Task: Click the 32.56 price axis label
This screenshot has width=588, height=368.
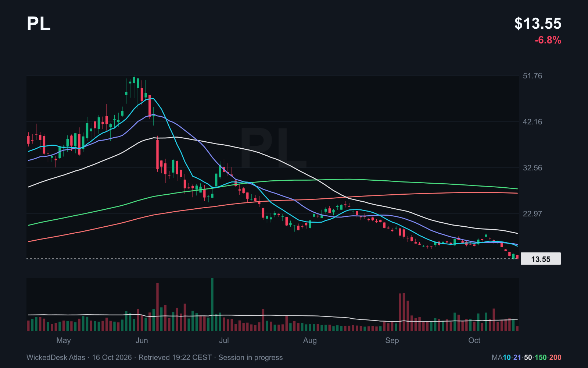Action: (533, 168)
